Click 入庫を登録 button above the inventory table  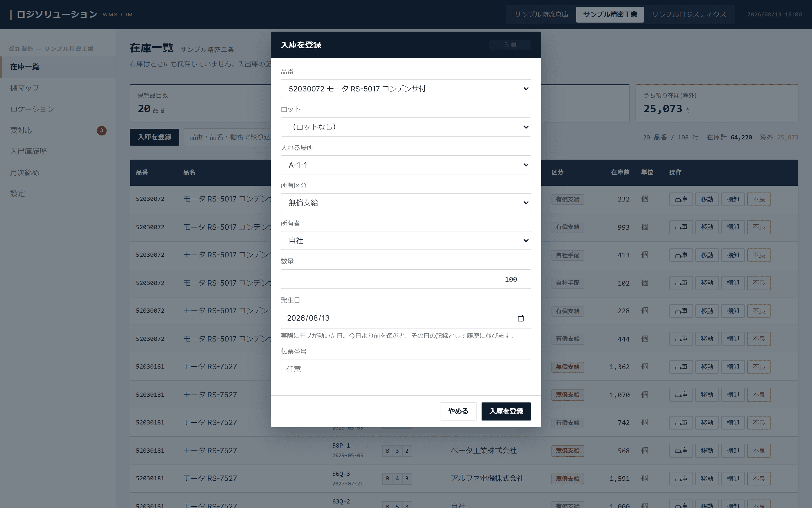pos(154,137)
